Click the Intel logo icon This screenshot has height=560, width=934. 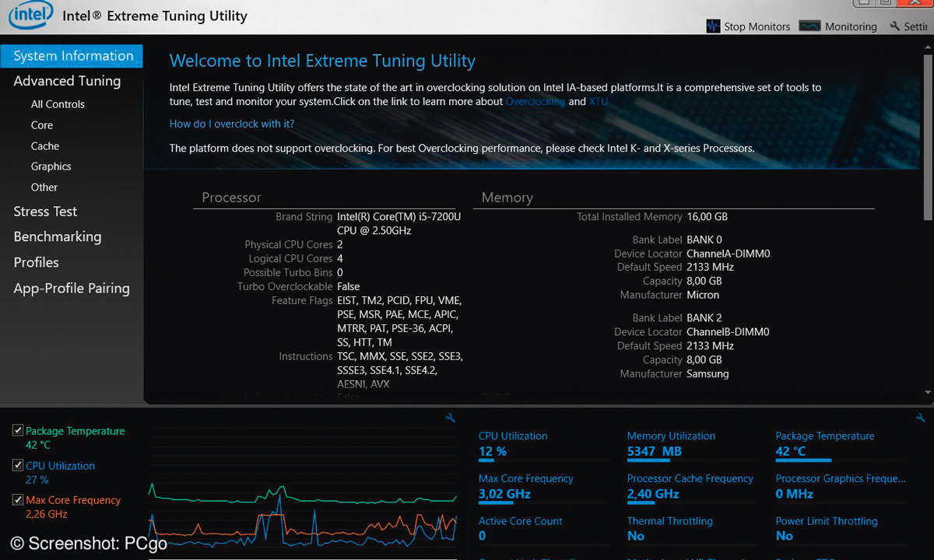click(x=30, y=16)
